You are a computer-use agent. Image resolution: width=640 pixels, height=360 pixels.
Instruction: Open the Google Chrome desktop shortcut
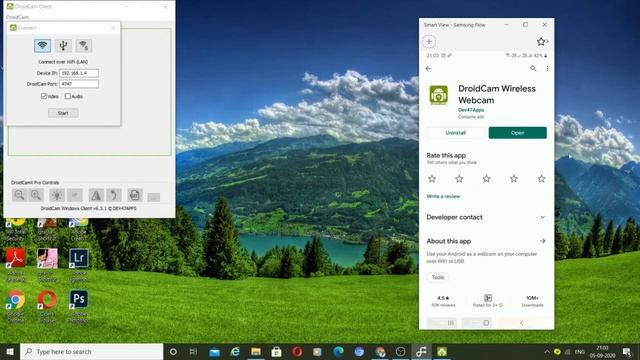pyautogui.click(x=16, y=306)
